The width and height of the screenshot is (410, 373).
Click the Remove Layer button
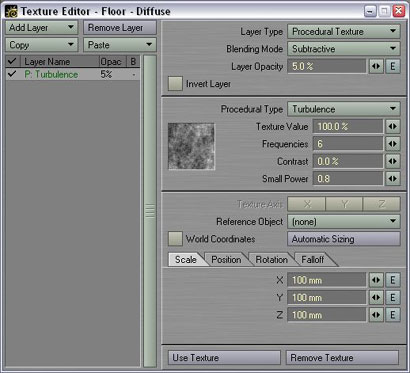pos(120,28)
